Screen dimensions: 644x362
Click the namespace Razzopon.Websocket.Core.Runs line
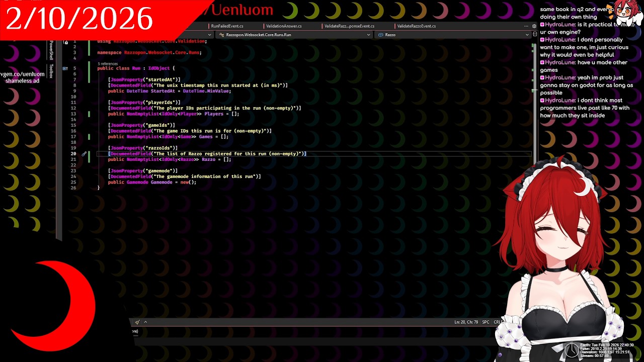pos(149,53)
